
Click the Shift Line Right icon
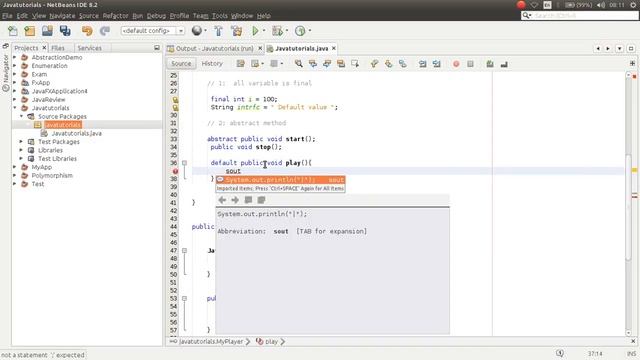[437, 64]
